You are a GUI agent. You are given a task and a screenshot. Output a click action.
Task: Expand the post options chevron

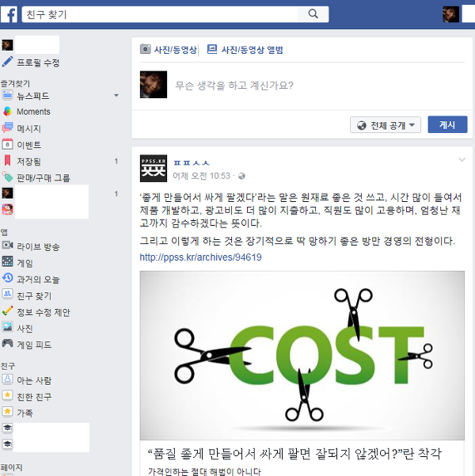coord(462,160)
